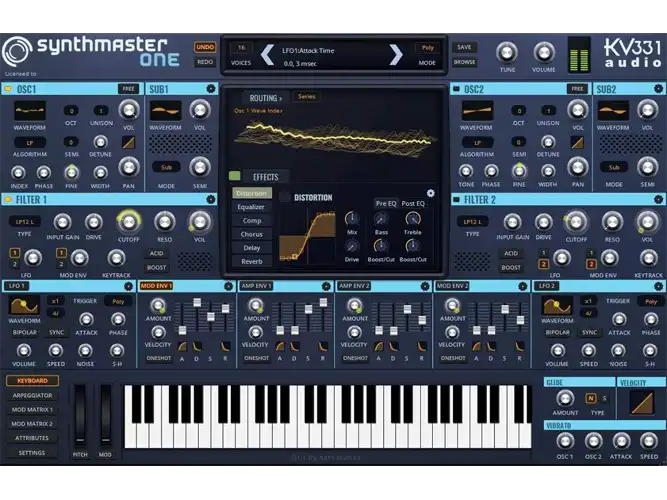Image resolution: width=667 pixels, height=500 pixels.
Task: Go to next preset with right arrow
Action: (396, 55)
